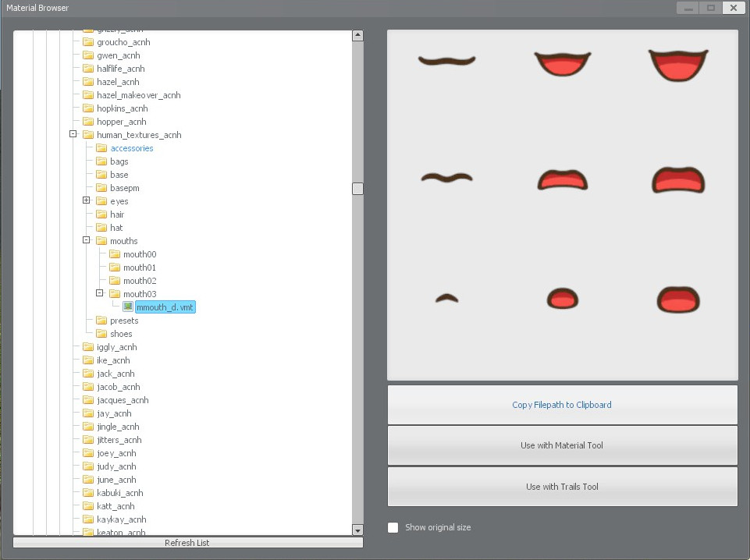The width and height of the screenshot is (750, 560).
Task: Select the jitters_acnh tree row
Action: tap(119, 440)
